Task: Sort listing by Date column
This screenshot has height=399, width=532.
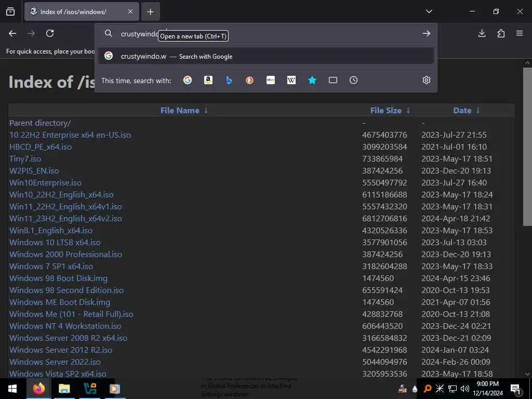Action: 462,110
